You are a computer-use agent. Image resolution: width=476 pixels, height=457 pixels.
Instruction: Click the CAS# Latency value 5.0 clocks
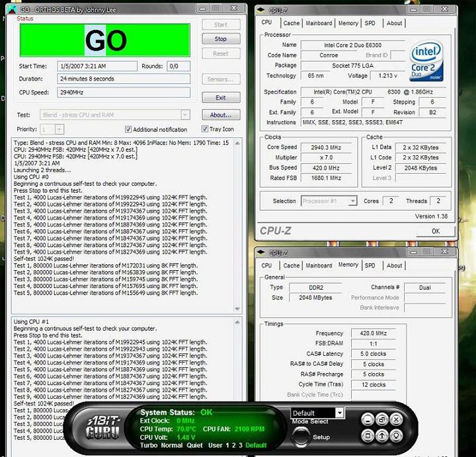[x=374, y=353]
